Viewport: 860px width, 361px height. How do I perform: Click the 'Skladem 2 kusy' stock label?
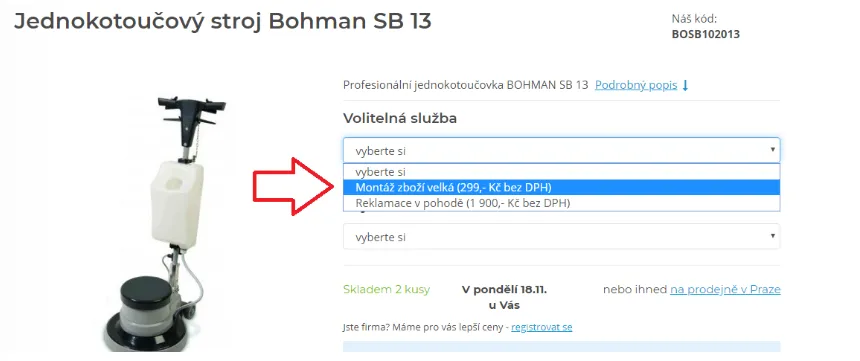387,289
